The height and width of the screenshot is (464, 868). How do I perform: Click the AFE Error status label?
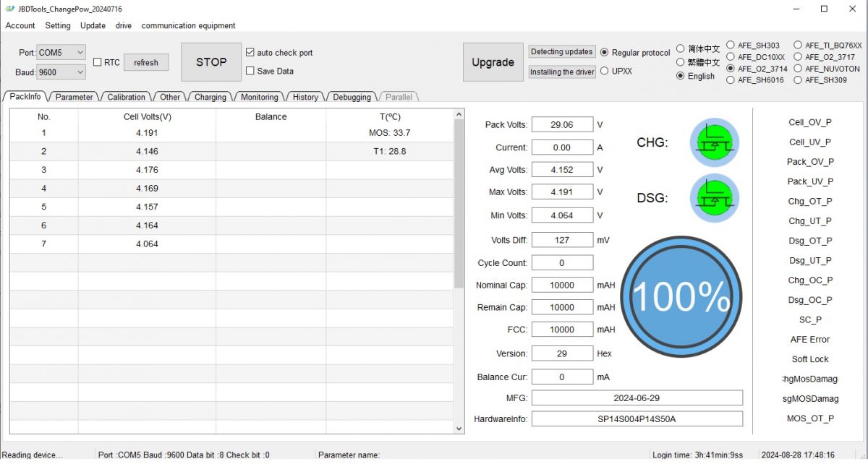(x=810, y=340)
